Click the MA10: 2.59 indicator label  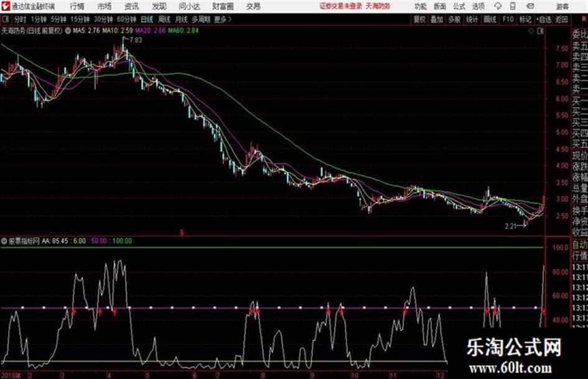118,30
